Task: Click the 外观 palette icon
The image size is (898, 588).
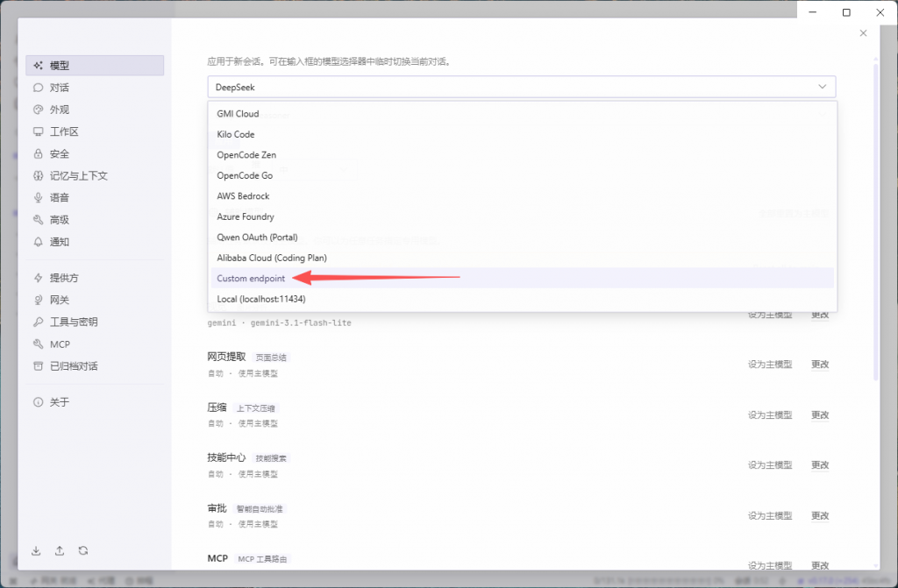Action: (38, 110)
